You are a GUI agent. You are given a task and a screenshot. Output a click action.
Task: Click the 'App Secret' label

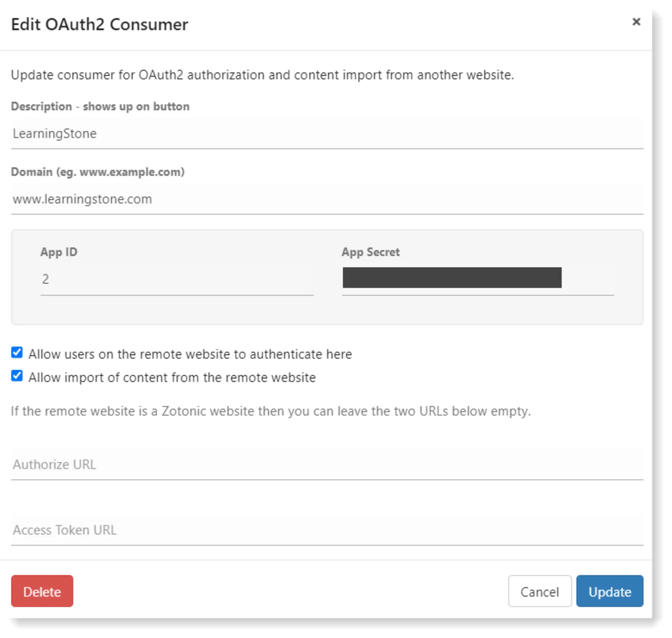(370, 252)
